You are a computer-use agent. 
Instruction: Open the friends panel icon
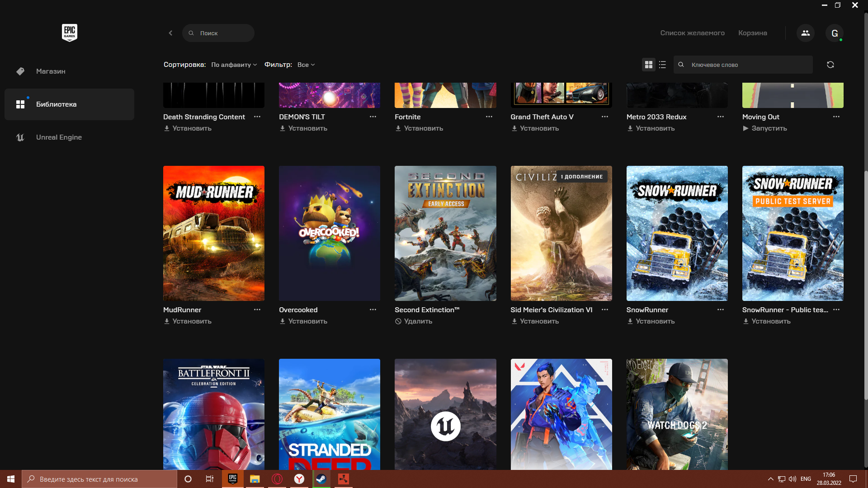pyautogui.click(x=806, y=33)
